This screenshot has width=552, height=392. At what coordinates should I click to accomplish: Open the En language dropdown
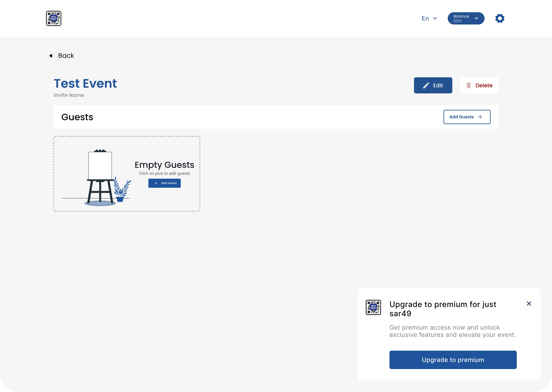point(429,18)
